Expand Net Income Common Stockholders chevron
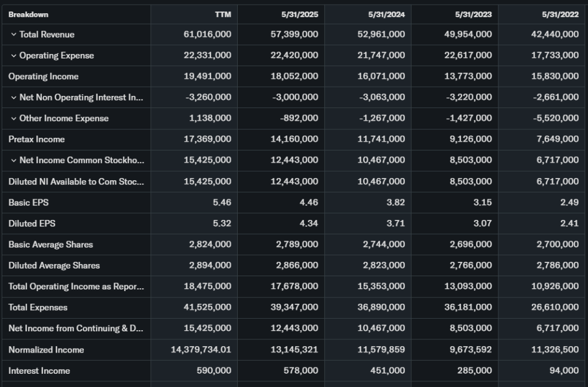The height and width of the screenshot is (387, 588). (13, 160)
